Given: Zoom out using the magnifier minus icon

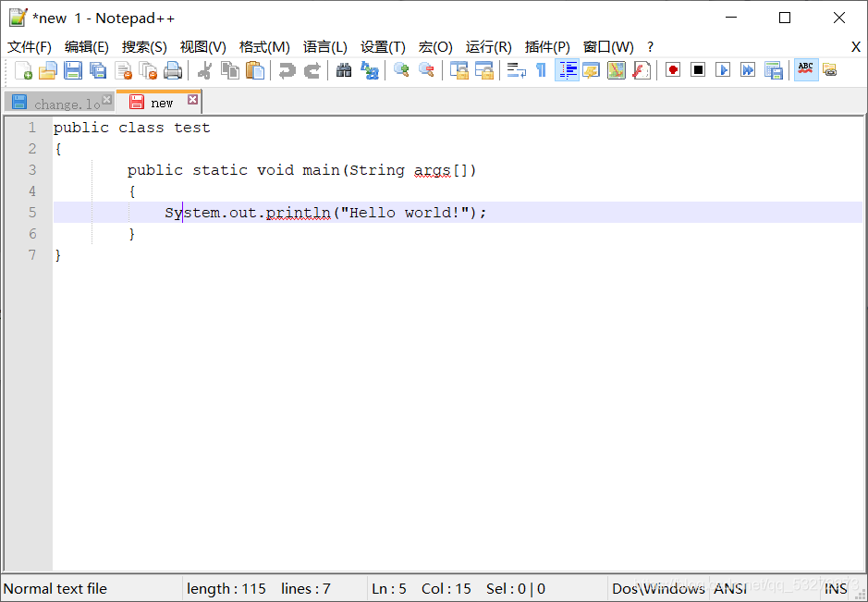Looking at the screenshot, I should pos(426,70).
